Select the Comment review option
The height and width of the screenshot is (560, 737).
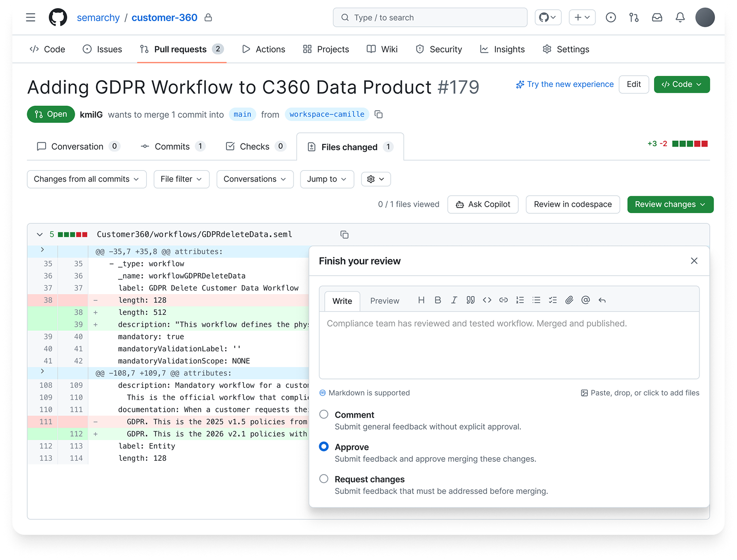click(x=324, y=414)
